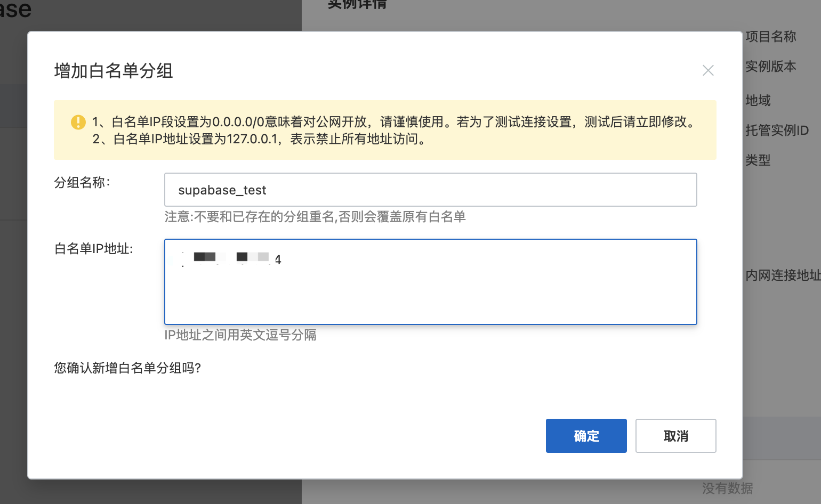This screenshot has width=821, height=504.
Task: Click the 增加白名单分组 dialog title
Action: pyautogui.click(x=114, y=71)
